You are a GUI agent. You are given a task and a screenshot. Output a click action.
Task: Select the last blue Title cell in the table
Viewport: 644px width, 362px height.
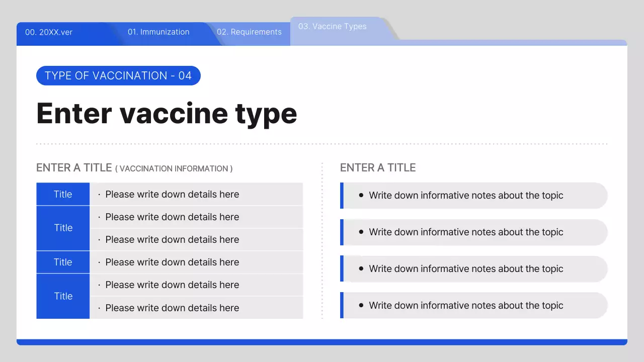(63, 297)
